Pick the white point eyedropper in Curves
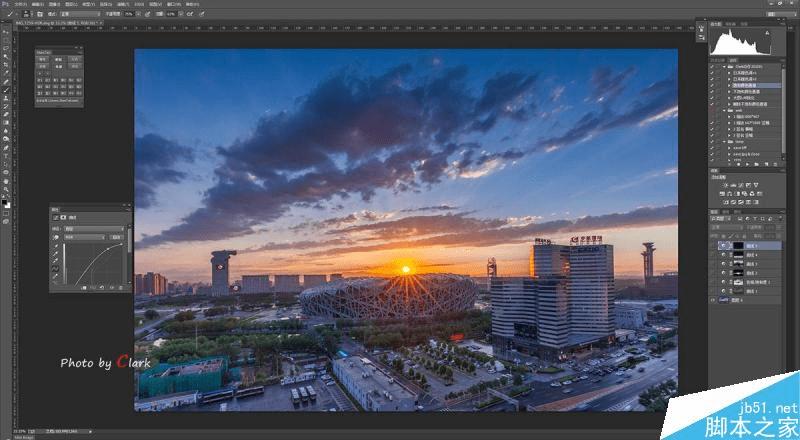Viewport: 800px width, 440px height. [x=56, y=260]
